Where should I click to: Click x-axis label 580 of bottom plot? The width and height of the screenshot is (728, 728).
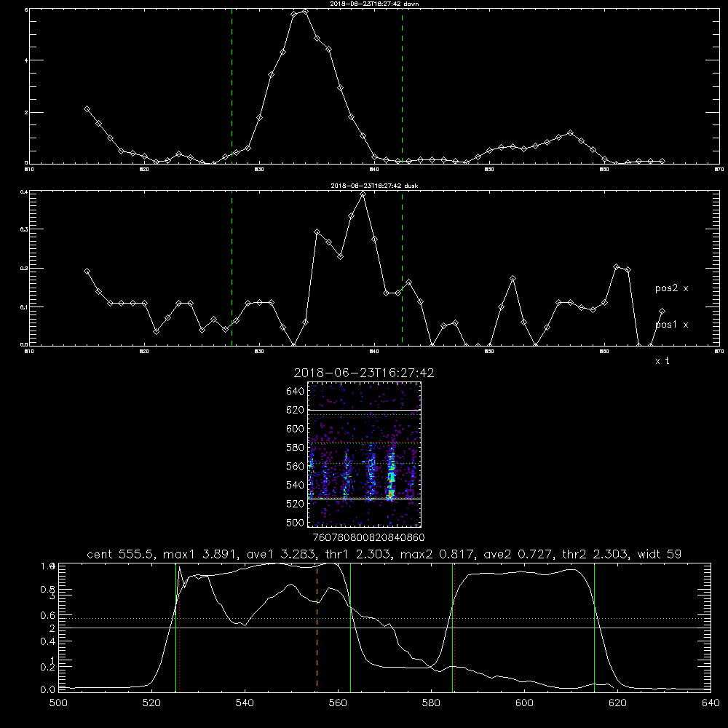(x=431, y=703)
